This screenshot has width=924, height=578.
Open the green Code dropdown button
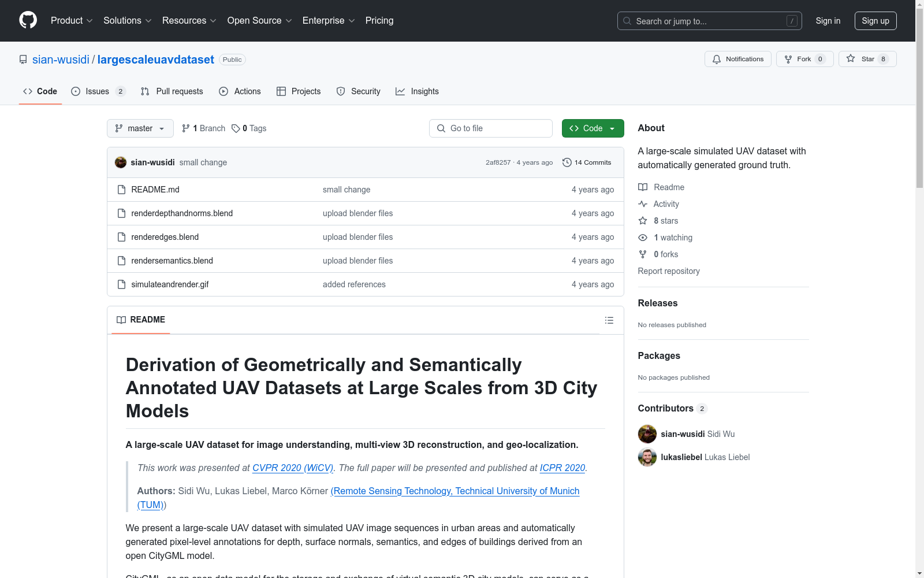(x=593, y=128)
